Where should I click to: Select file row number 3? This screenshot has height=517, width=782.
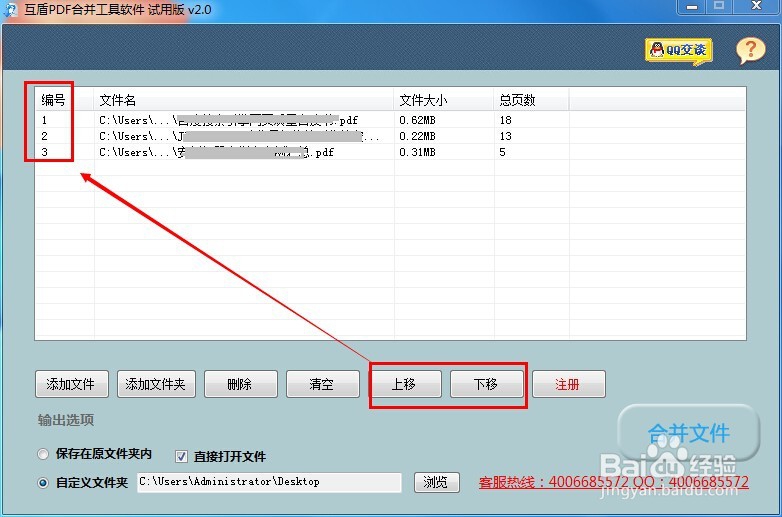click(x=391, y=152)
